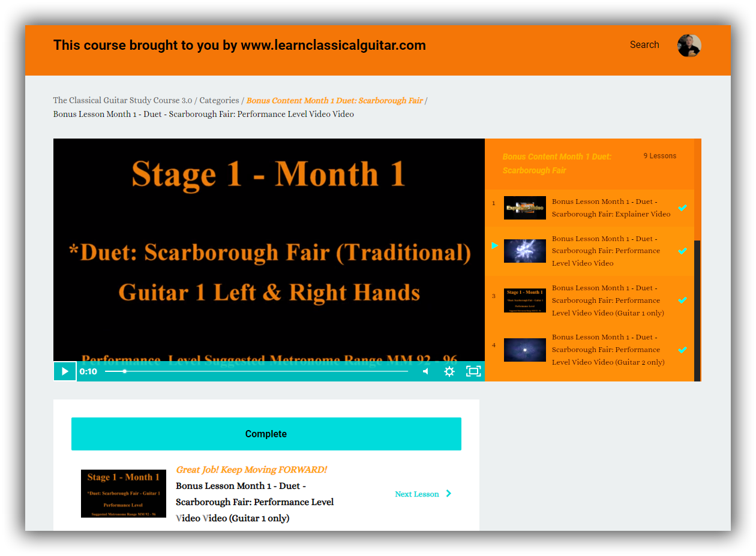
Task: Open the Explainer Video thumbnail
Action: 524,208
